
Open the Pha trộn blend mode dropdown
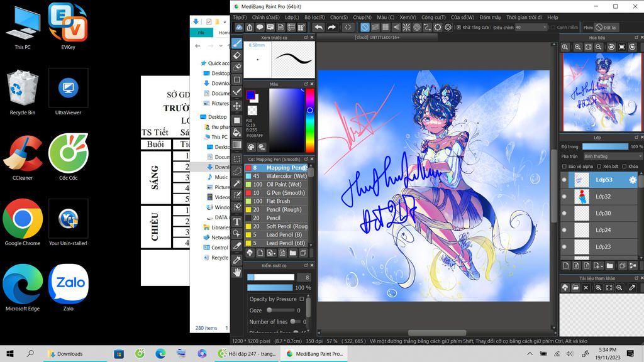[613, 156]
